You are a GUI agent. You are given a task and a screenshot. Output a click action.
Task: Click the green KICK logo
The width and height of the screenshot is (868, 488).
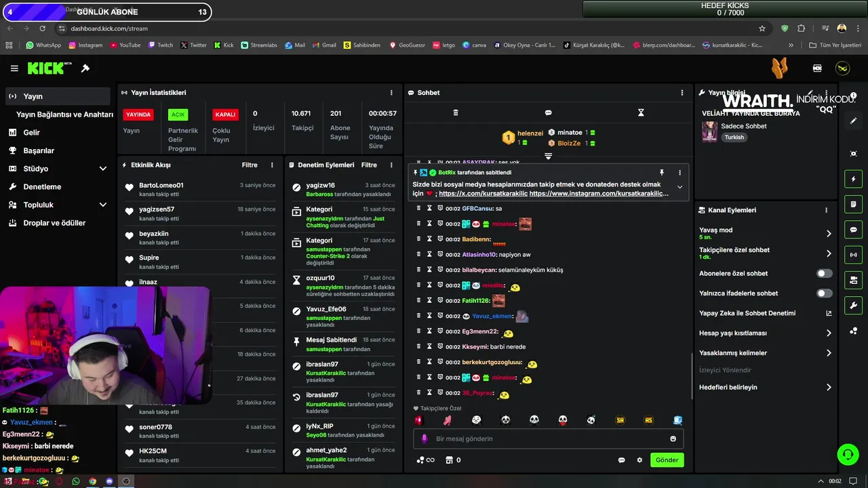(49, 68)
